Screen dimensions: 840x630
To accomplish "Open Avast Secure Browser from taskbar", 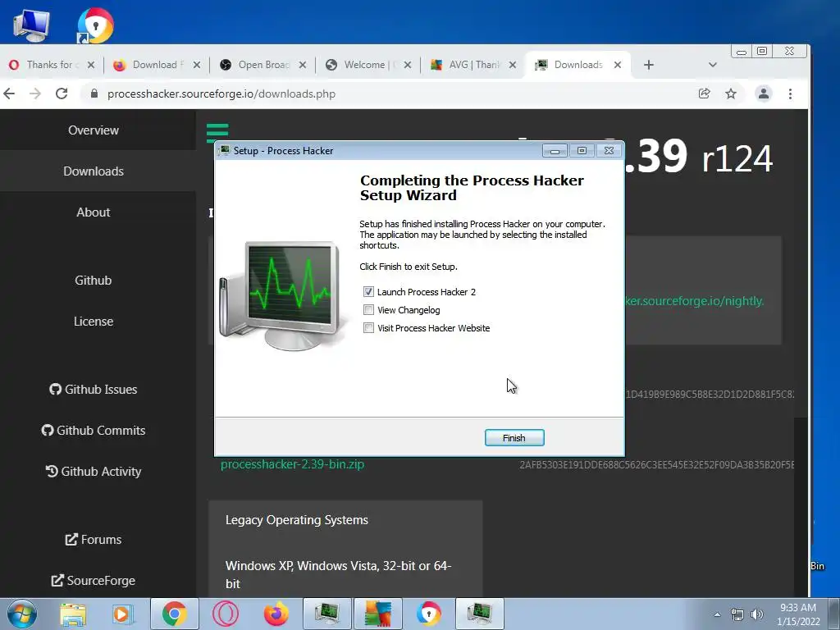I will (x=429, y=614).
